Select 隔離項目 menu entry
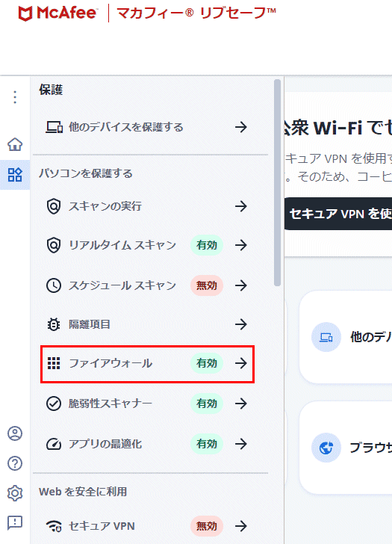The image size is (392, 544). [90, 324]
